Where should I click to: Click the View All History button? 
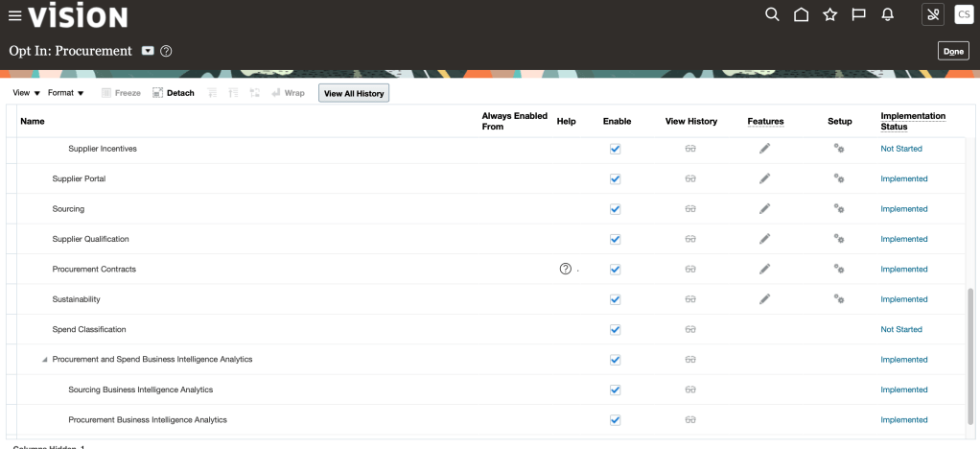point(354,93)
